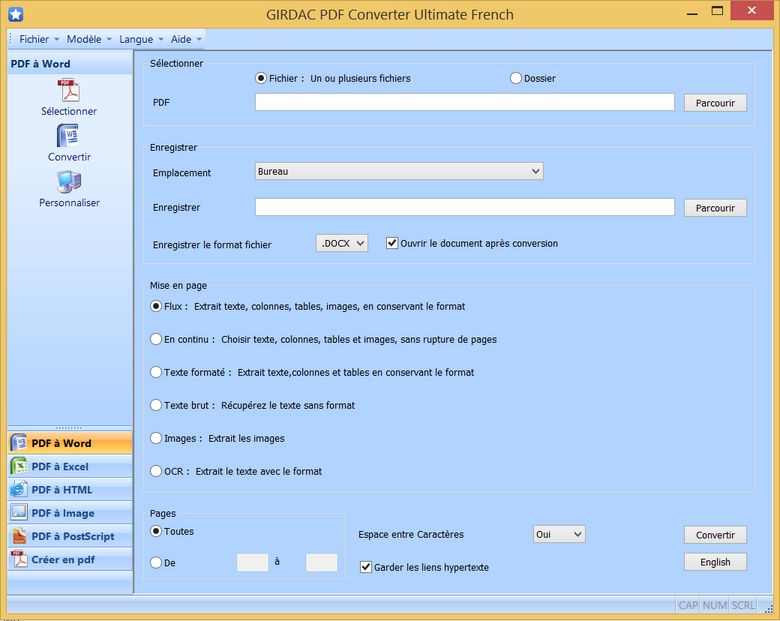Viewport: 780px width, 621px height.
Task: Switch to the PDF à Excel tab
Action: coord(70,466)
